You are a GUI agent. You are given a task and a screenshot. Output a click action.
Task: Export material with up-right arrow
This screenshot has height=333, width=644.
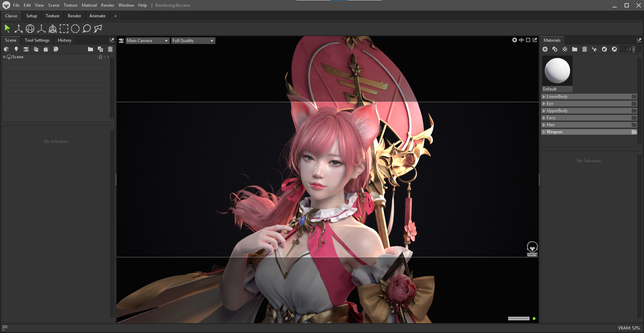coord(614,49)
